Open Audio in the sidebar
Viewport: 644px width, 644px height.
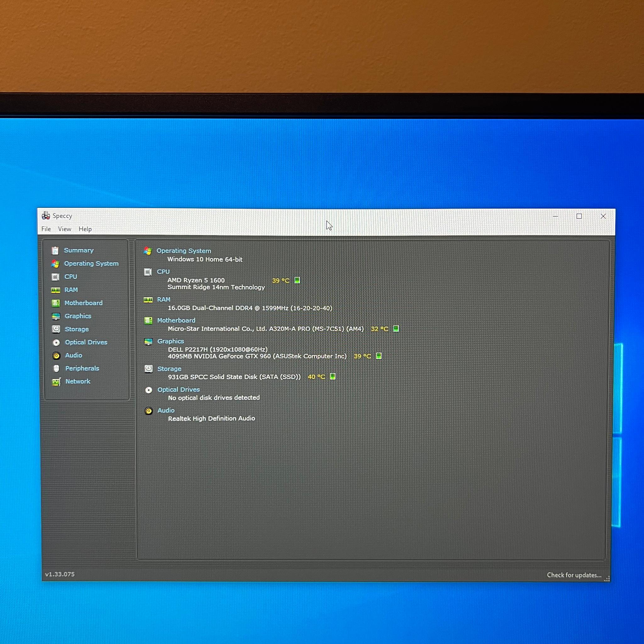click(74, 355)
